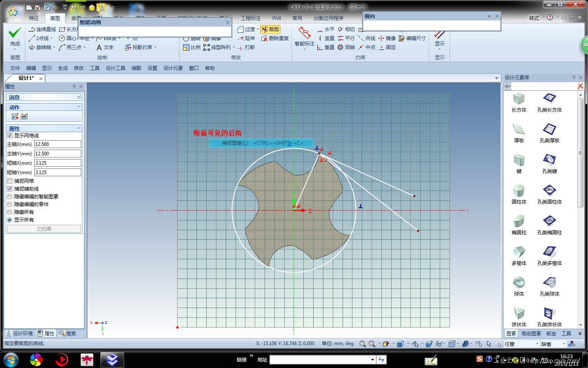Uncheck 显示网格线 grid lines checkbox

[10, 136]
